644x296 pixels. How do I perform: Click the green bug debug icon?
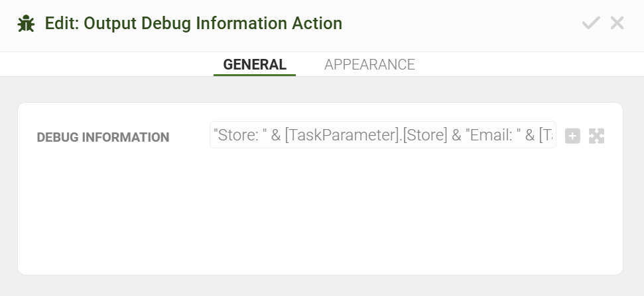[x=26, y=24]
